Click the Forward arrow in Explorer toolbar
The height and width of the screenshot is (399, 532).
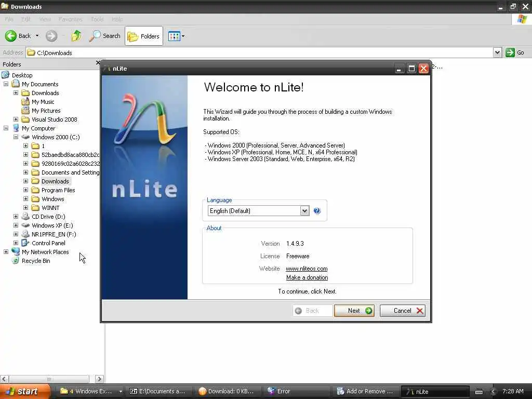click(51, 36)
